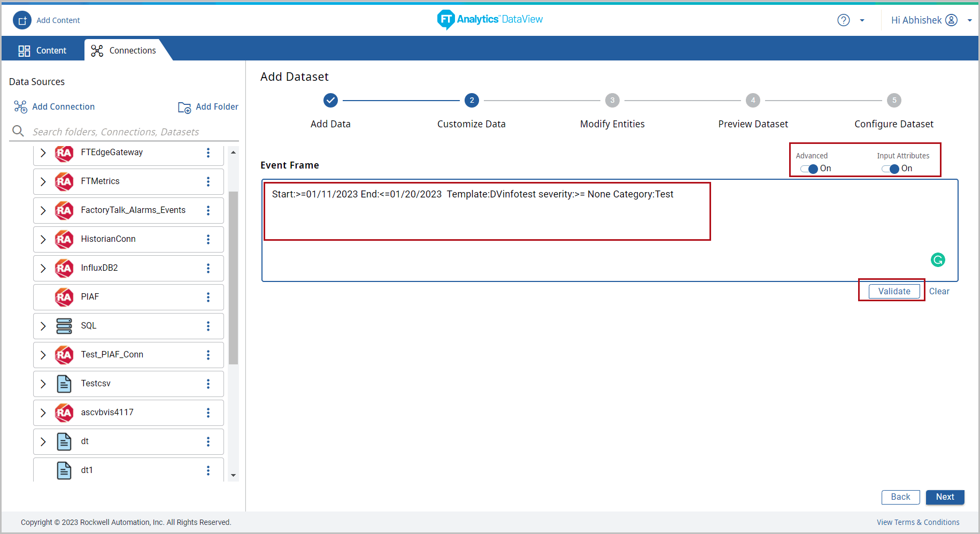Expand the FTMetrics connection
This screenshot has width=980, height=534.
pos(43,182)
